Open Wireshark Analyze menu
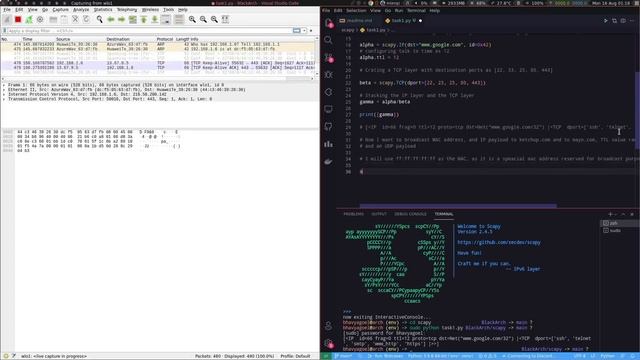The width and height of the screenshot is (640, 360). click(x=81, y=9)
